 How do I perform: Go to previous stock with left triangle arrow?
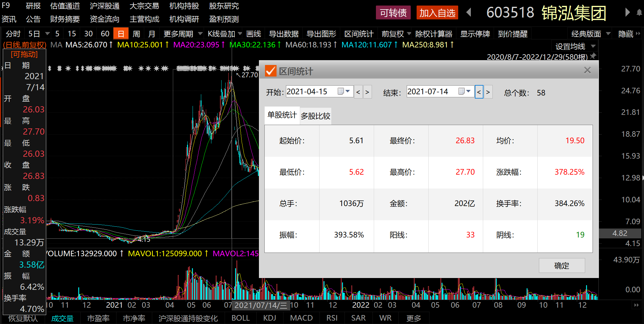coord(469,13)
